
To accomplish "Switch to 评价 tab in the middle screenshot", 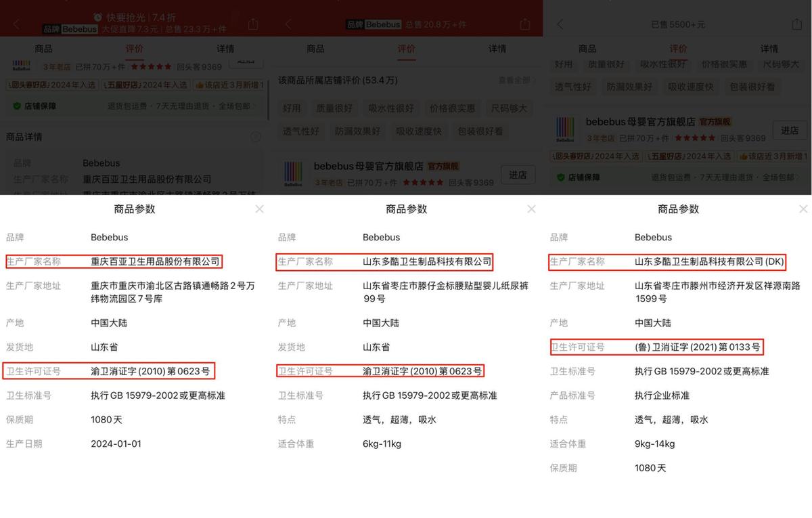I will tap(406, 49).
